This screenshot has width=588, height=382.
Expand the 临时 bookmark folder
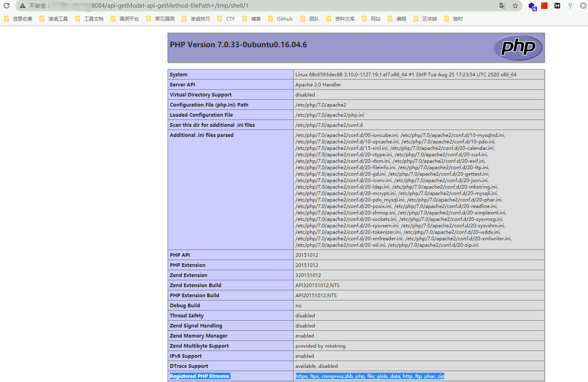[454, 19]
